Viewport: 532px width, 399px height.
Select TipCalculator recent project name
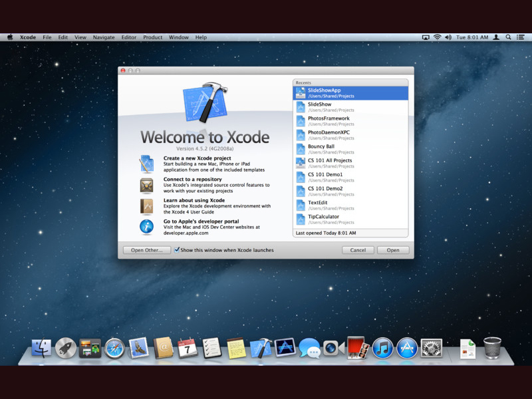coord(323,217)
